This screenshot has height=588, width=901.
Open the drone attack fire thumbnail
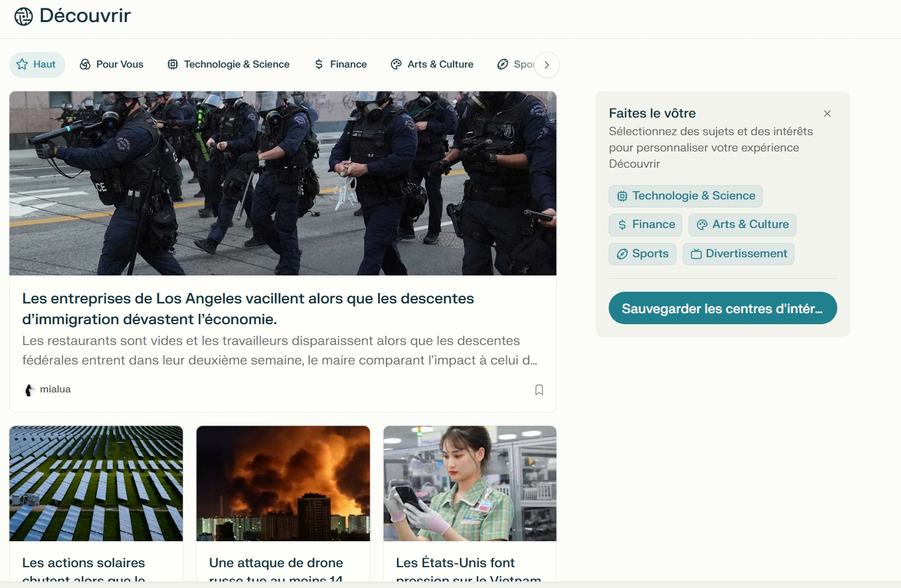pyautogui.click(x=283, y=483)
